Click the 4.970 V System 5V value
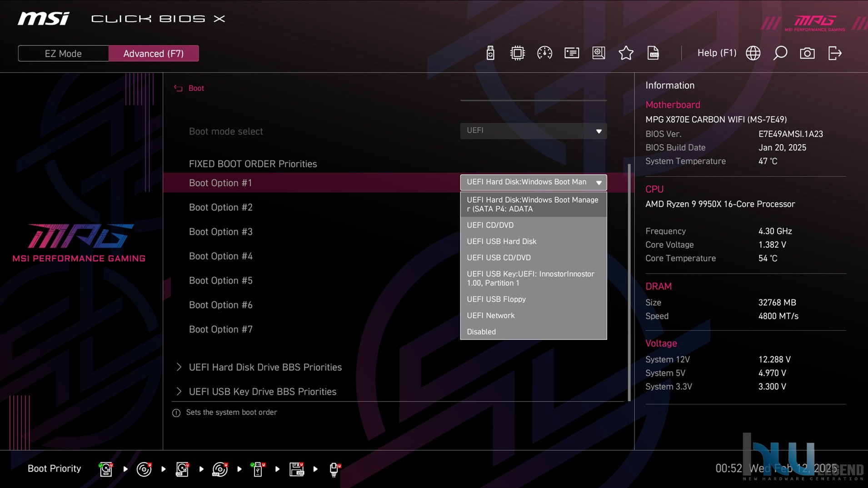Viewport: 868px width, 488px height. click(x=772, y=373)
